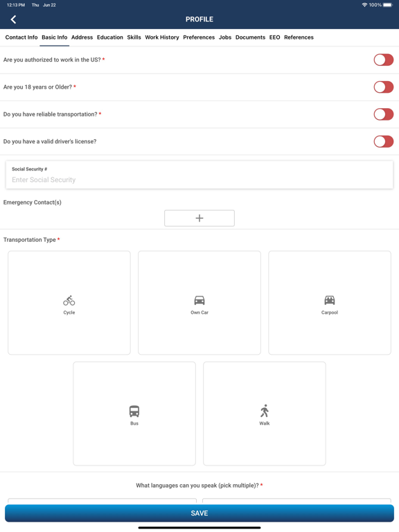Switch to the Preferences tab

click(199, 37)
